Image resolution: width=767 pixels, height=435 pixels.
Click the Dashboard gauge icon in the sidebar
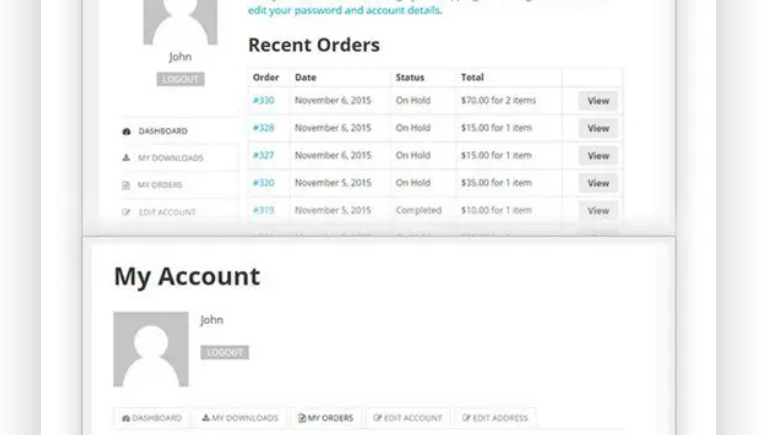127,131
